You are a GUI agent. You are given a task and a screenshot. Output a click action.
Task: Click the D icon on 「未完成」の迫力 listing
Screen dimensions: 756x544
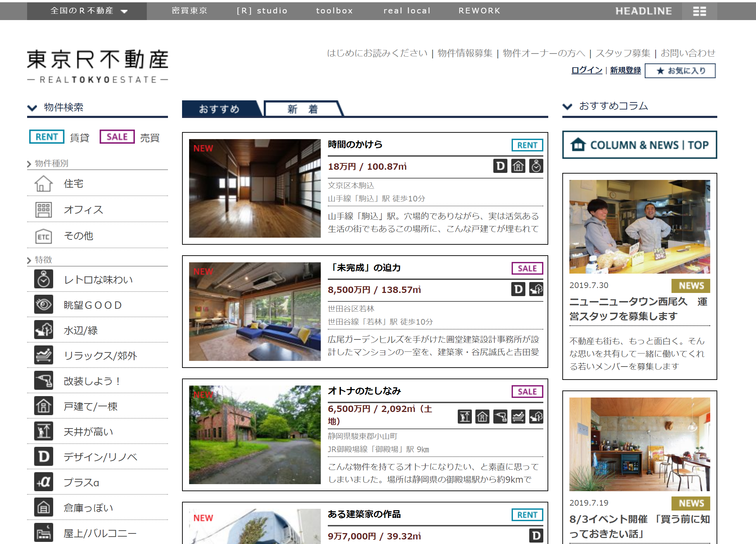click(x=518, y=289)
